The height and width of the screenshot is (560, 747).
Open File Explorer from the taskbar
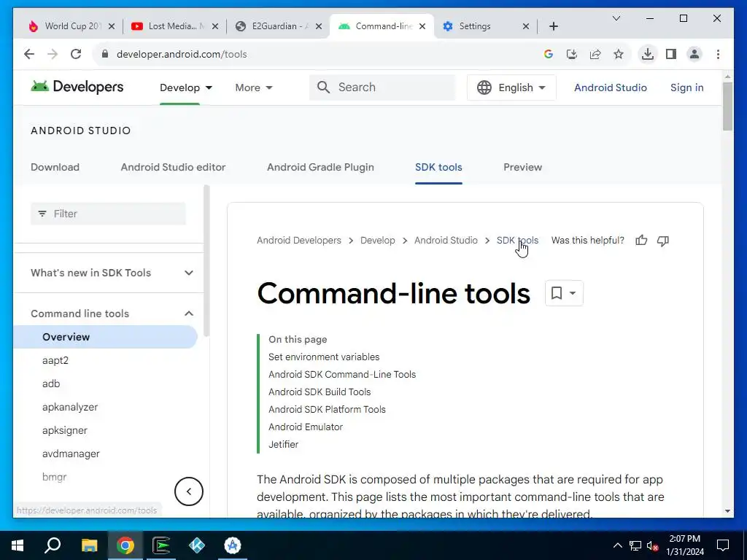pos(89,545)
